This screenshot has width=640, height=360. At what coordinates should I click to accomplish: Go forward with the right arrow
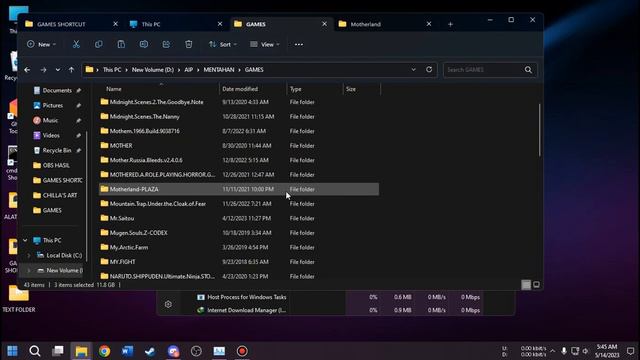click(43, 70)
